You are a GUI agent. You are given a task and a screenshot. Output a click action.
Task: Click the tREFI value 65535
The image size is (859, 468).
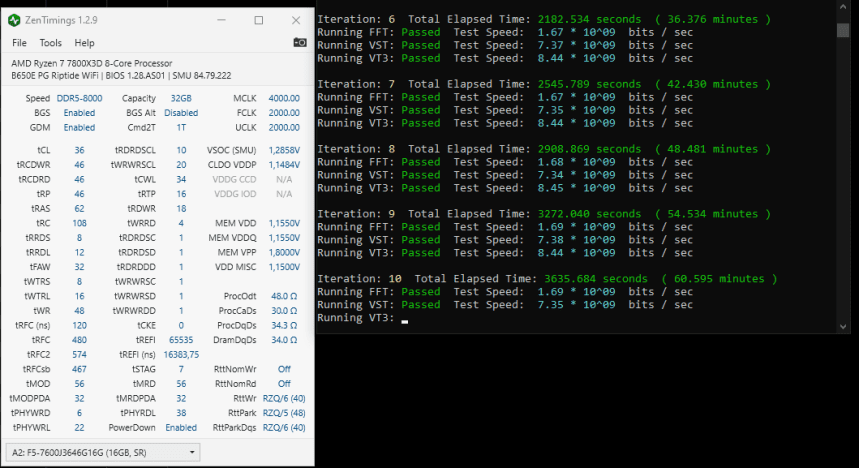point(181,340)
